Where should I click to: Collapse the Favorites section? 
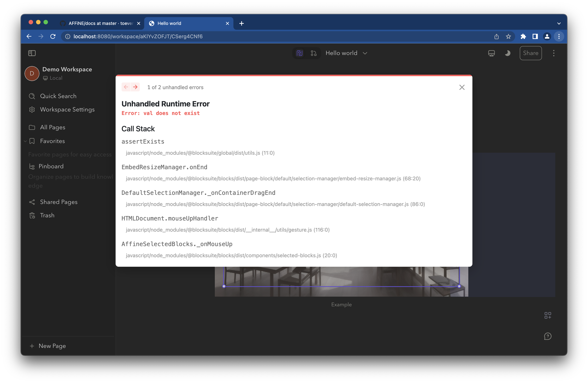click(25, 141)
